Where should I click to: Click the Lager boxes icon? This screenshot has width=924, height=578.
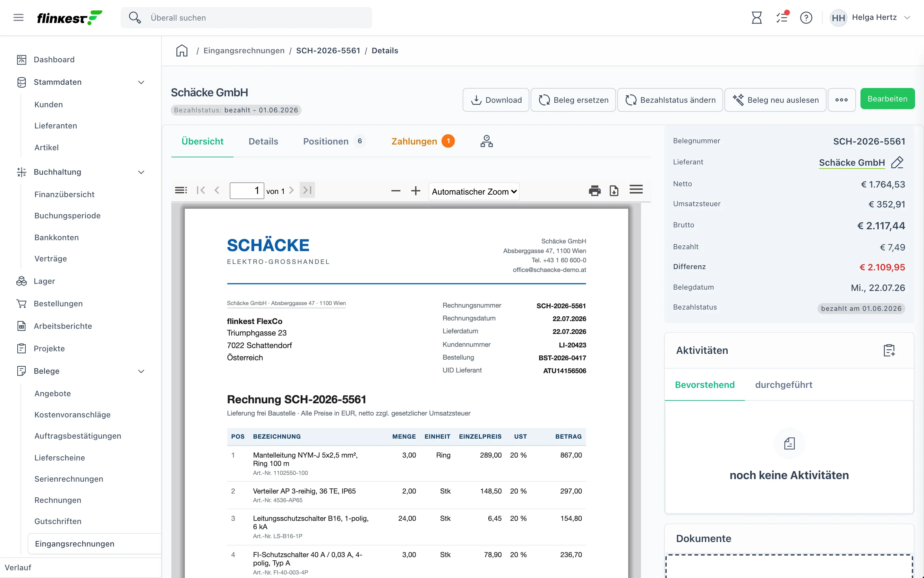pyautogui.click(x=21, y=281)
